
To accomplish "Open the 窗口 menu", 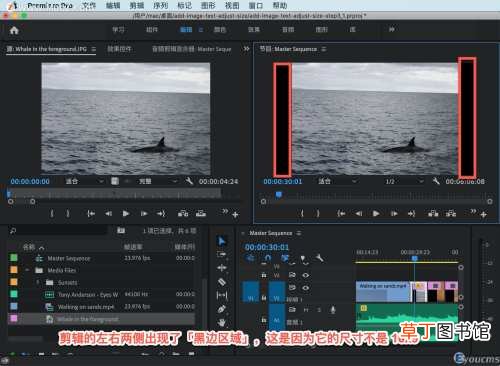I will pyautogui.click(x=256, y=5).
